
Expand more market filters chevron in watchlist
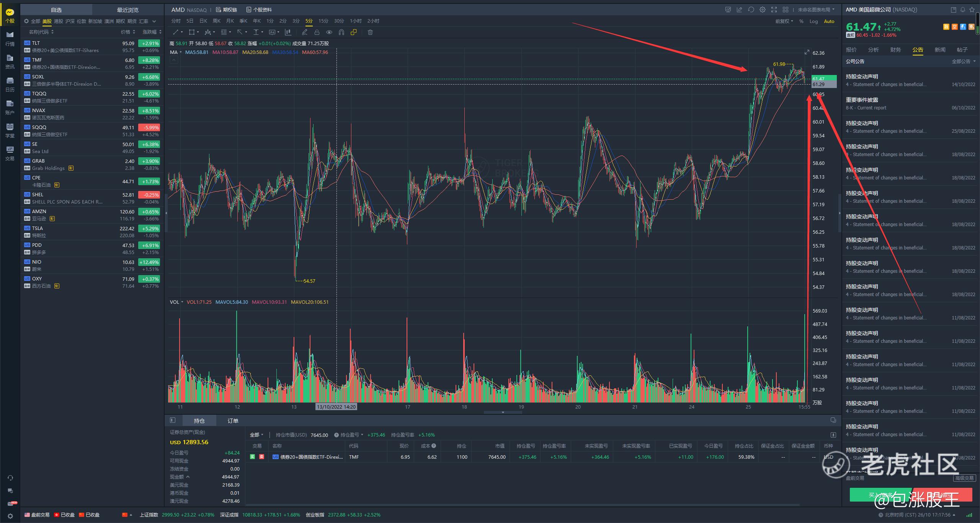154,21
